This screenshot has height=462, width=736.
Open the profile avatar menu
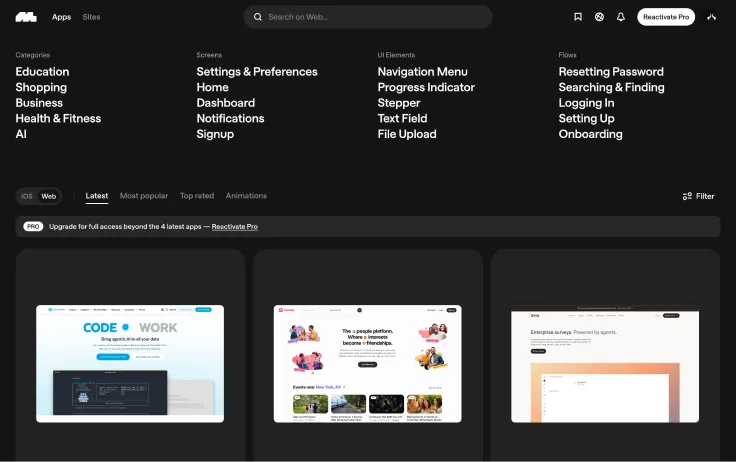click(712, 17)
